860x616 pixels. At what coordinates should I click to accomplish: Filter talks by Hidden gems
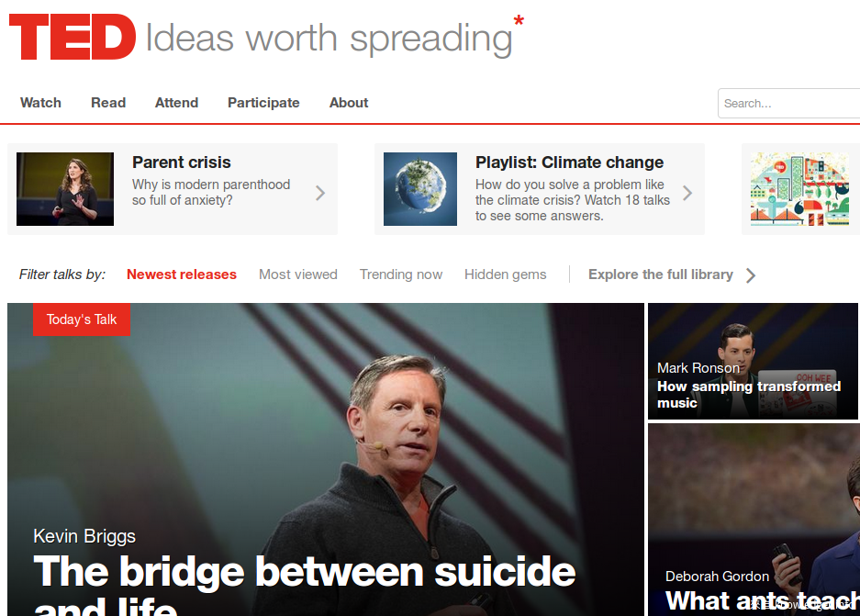pos(506,274)
